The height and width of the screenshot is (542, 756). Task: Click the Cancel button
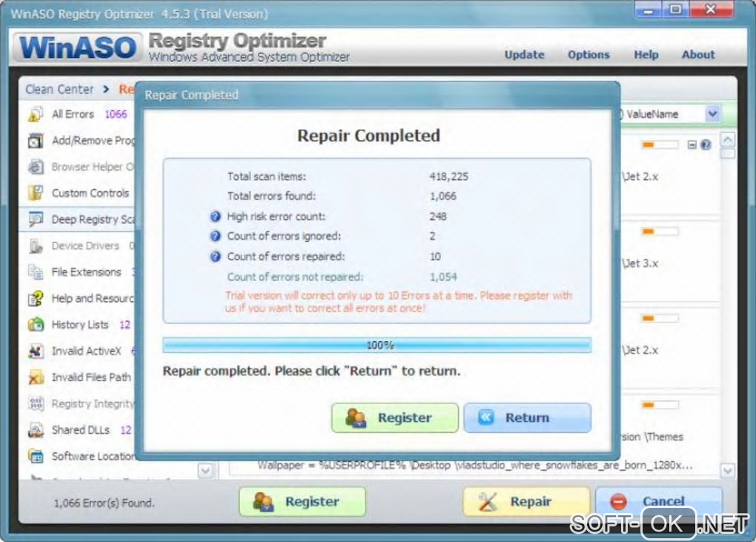pos(659,501)
